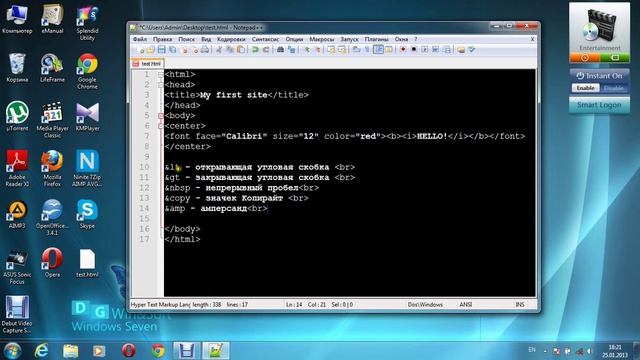Open the Плагины menu

(x=376, y=39)
